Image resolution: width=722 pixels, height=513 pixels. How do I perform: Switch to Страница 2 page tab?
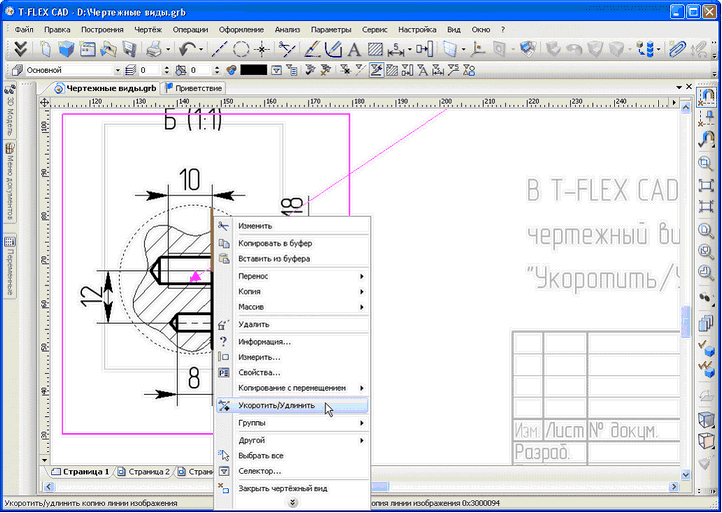(x=144, y=472)
